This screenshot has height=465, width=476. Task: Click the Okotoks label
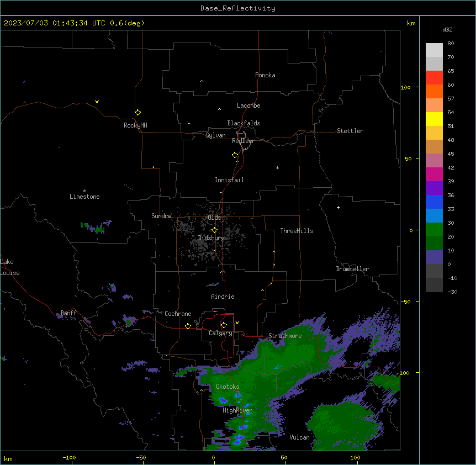228,387
